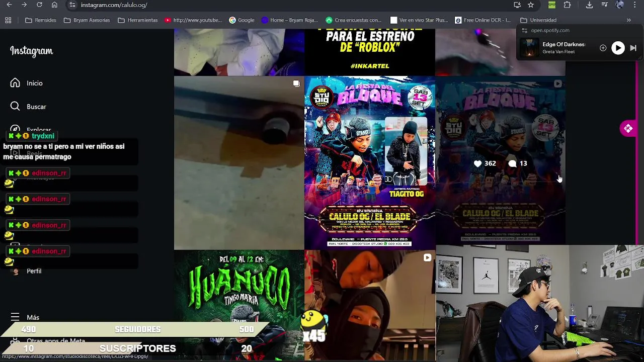This screenshot has height=362, width=644.
Task: Click the Buscar magnifier icon
Action: (x=15, y=106)
